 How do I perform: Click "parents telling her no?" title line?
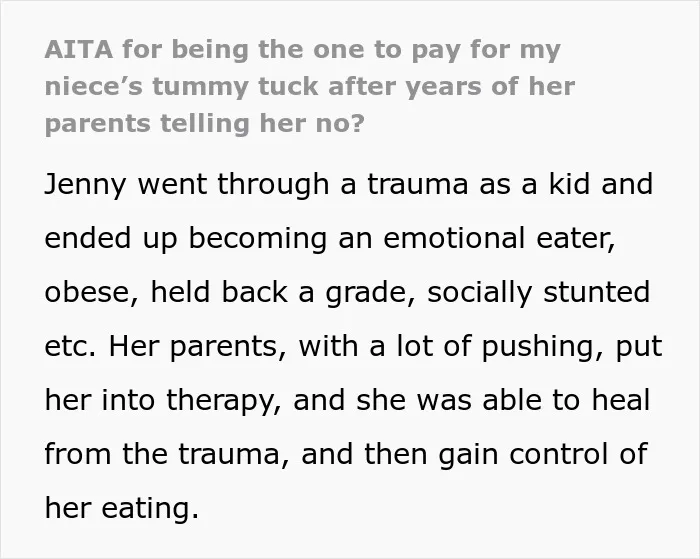tap(205, 124)
